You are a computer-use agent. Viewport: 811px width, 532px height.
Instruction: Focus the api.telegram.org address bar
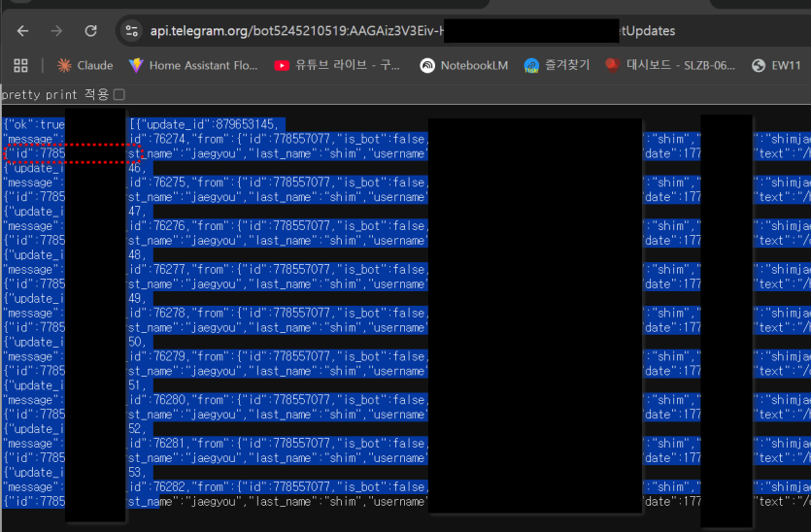412,31
